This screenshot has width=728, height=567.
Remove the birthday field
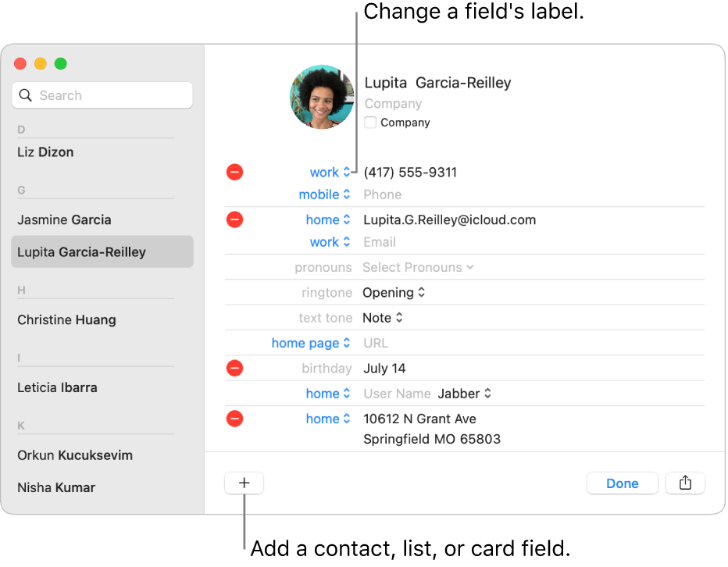click(234, 369)
